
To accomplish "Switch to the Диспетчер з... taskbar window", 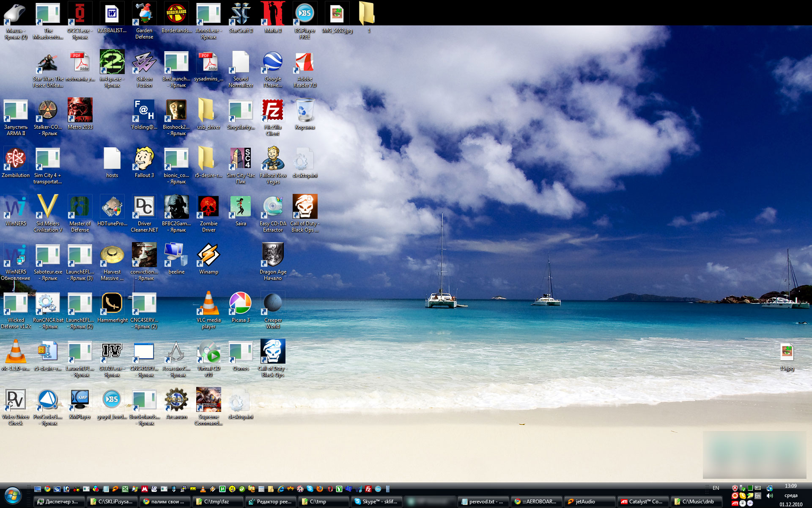I will (x=59, y=501).
